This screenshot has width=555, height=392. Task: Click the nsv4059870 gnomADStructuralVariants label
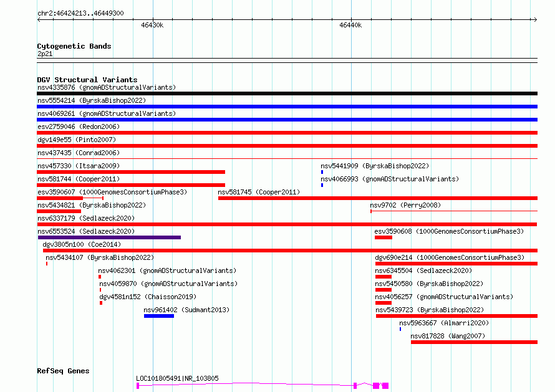[168, 284]
